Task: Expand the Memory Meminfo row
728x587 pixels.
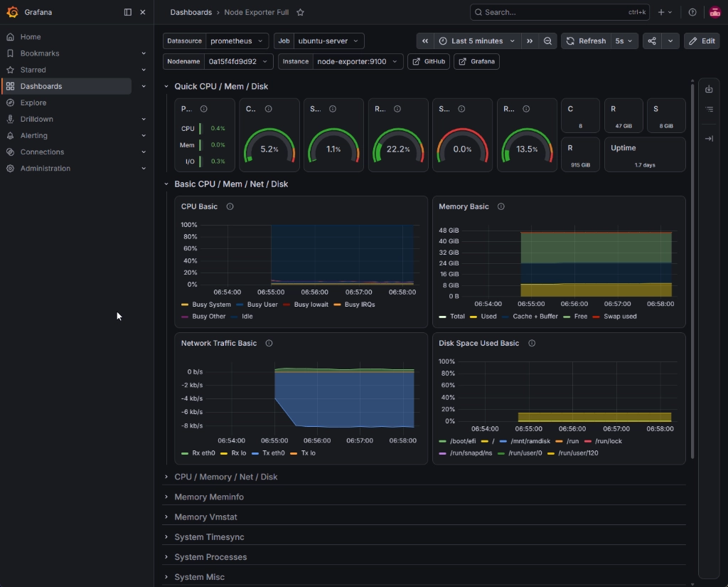Action: [209, 497]
